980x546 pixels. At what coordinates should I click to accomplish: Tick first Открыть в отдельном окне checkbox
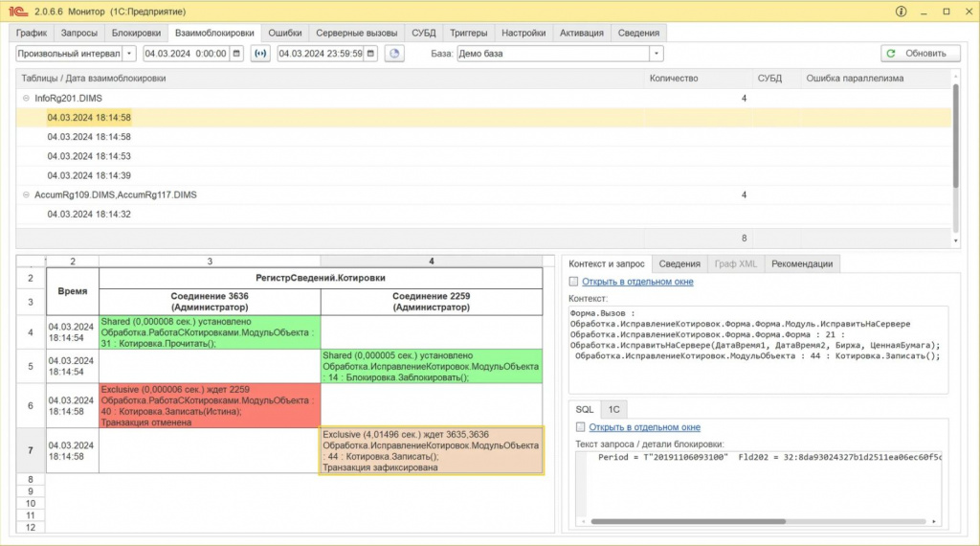pos(574,282)
